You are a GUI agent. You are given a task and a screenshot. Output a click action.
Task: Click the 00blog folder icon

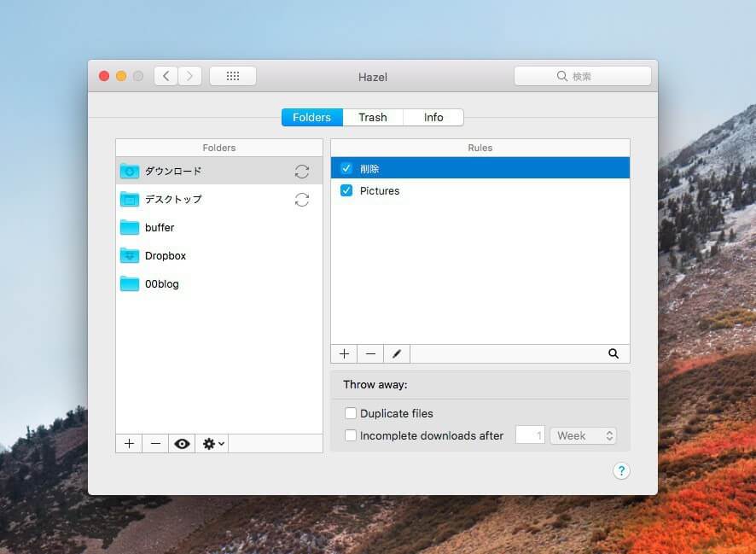pyautogui.click(x=129, y=284)
